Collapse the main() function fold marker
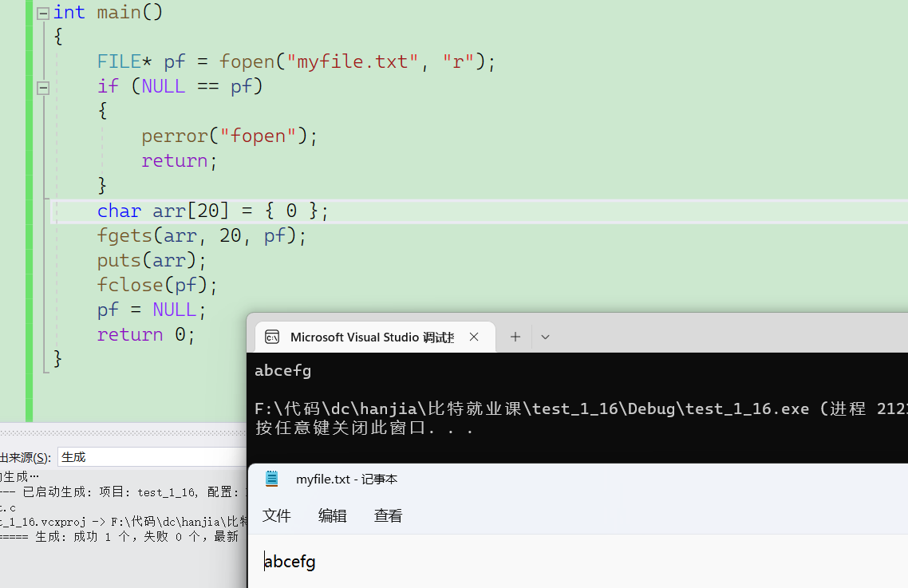This screenshot has height=588, width=908. pos(43,14)
